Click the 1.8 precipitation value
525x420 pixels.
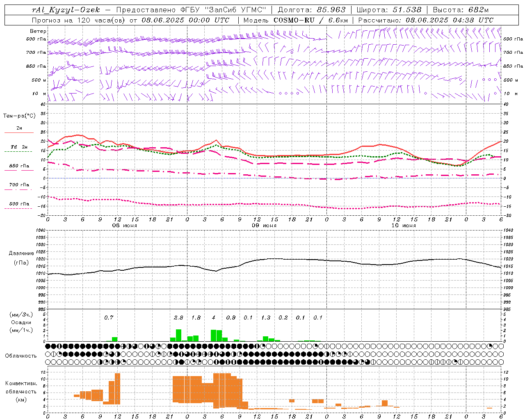196,317
